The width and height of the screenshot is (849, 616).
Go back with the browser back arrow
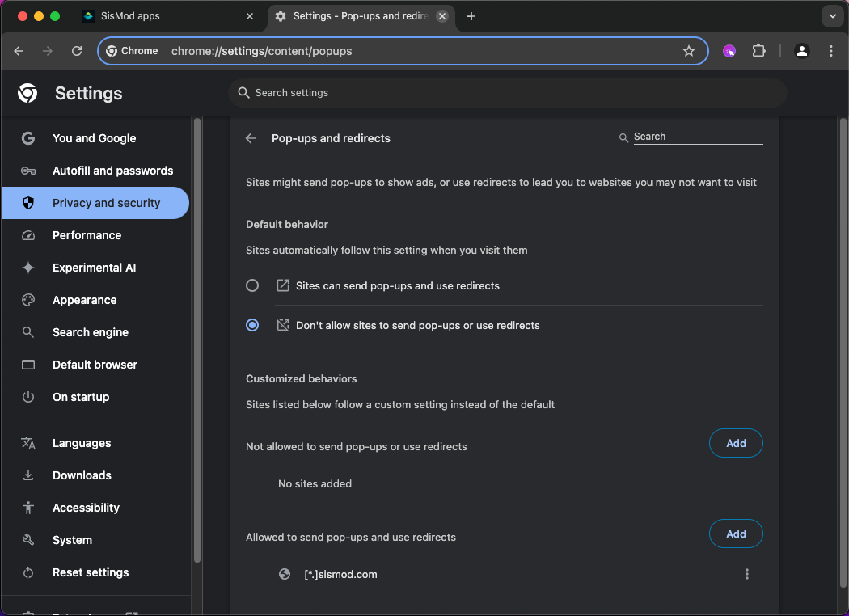[x=19, y=51]
